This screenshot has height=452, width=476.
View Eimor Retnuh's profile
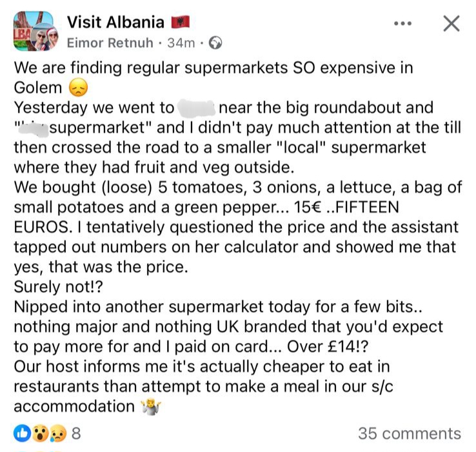(110, 43)
